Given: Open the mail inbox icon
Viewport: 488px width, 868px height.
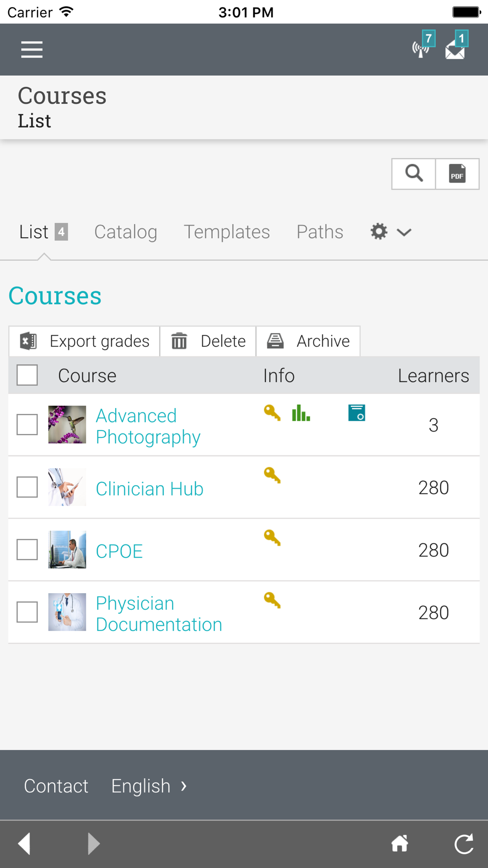Looking at the screenshot, I should tap(457, 45).
